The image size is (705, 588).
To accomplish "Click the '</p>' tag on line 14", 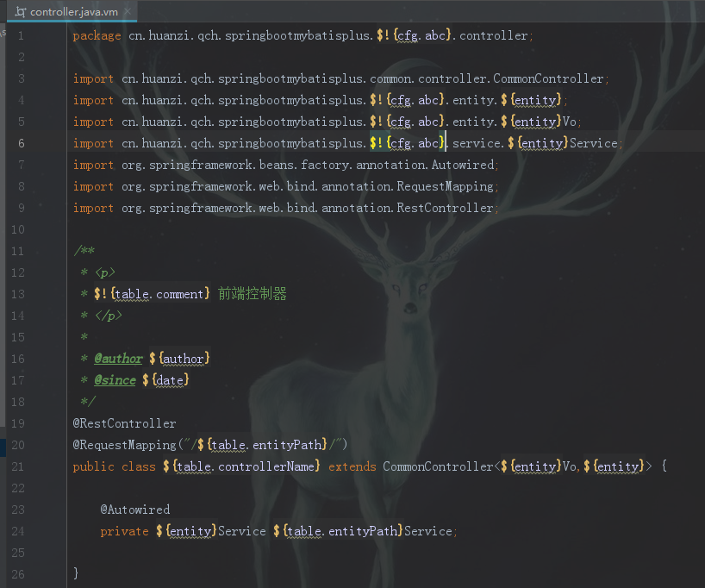I will 109,316.
